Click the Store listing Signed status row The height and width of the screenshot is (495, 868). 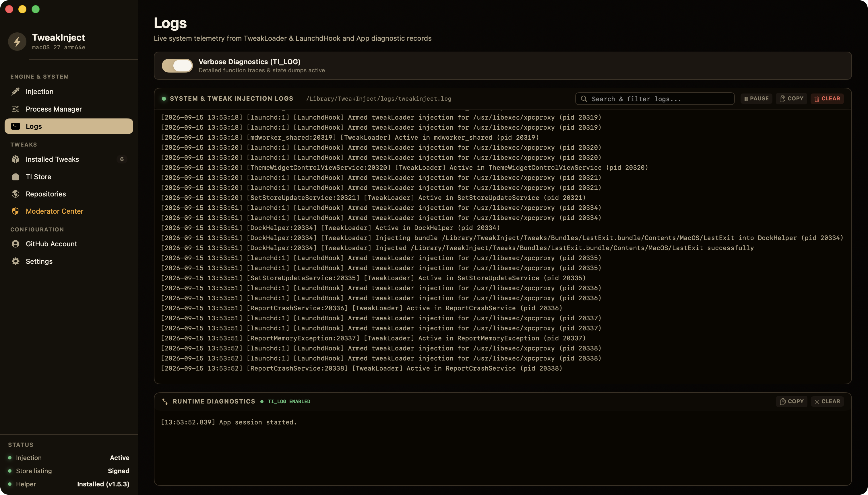pos(69,471)
